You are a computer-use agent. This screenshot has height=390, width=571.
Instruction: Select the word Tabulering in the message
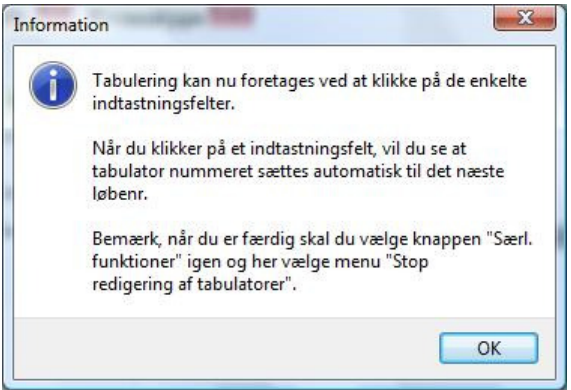[x=135, y=81]
